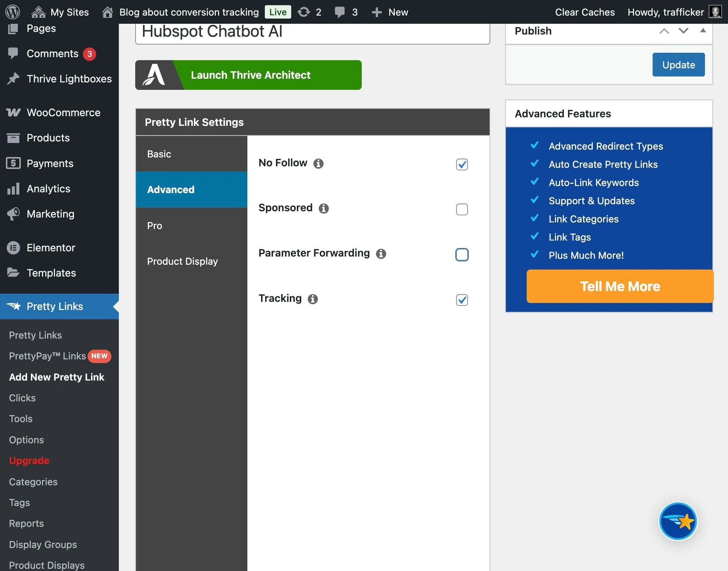The height and width of the screenshot is (571, 728).
Task: Click the WooCommerce logo icon
Action: 13,112
